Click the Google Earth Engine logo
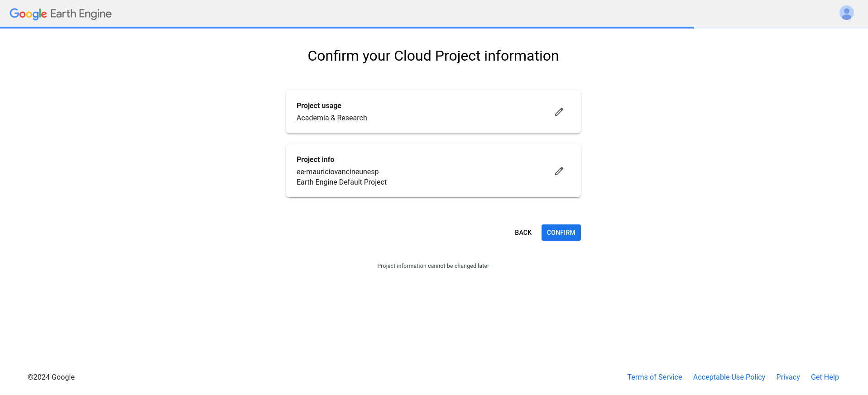Image resolution: width=868 pixels, height=395 pixels. (x=61, y=14)
